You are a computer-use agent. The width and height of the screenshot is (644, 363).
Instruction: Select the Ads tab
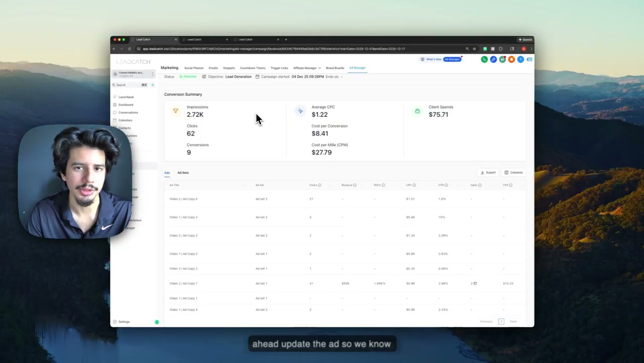[167, 173]
